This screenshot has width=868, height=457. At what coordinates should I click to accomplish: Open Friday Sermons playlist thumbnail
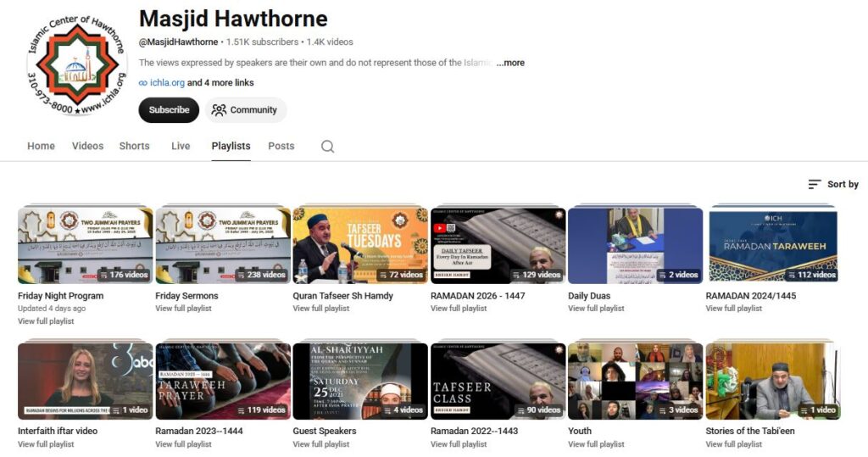[223, 245]
